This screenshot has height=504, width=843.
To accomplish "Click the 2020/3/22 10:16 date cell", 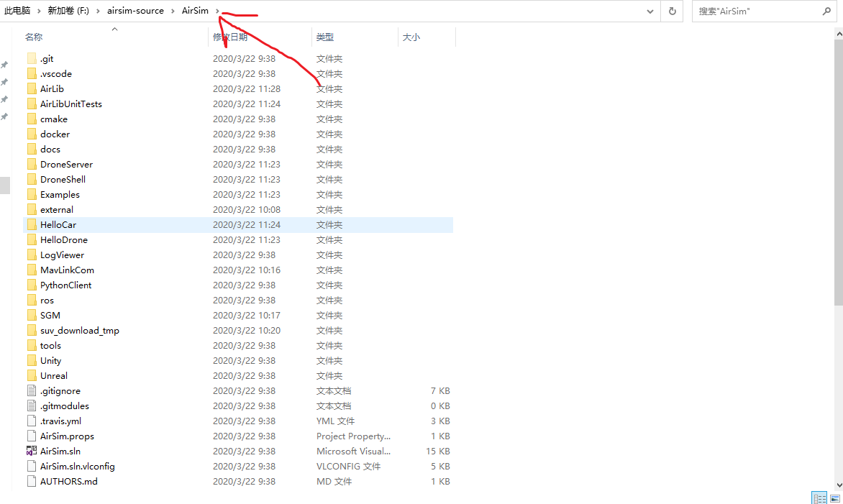I will (246, 270).
